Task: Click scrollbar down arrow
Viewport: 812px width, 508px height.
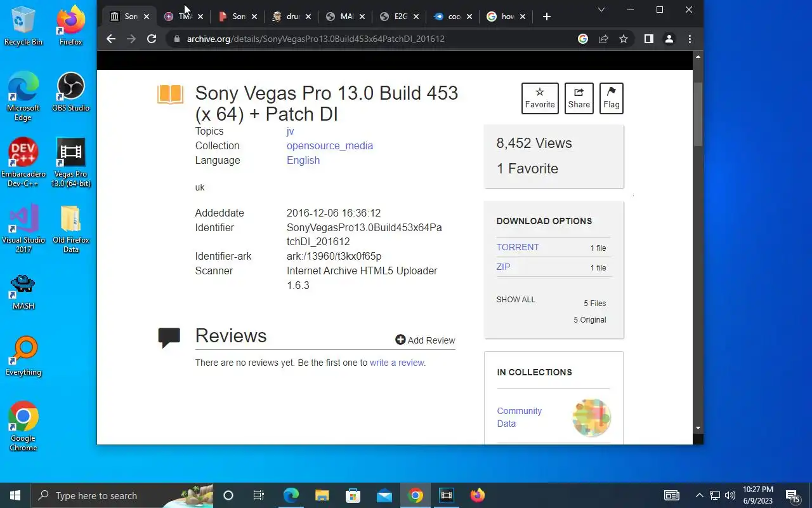Action: [698, 428]
